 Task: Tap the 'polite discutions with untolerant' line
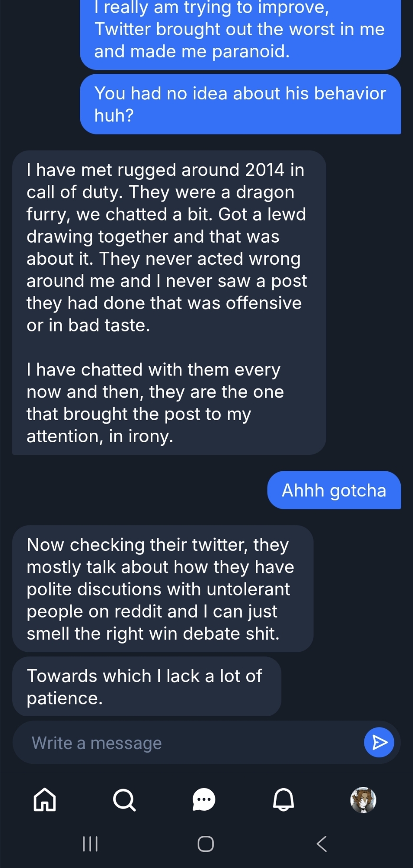click(x=158, y=589)
